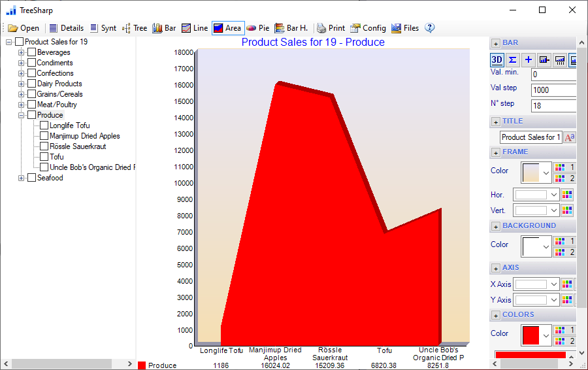
Task: Check the Seafood checkbox
Action: coord(32,178)
